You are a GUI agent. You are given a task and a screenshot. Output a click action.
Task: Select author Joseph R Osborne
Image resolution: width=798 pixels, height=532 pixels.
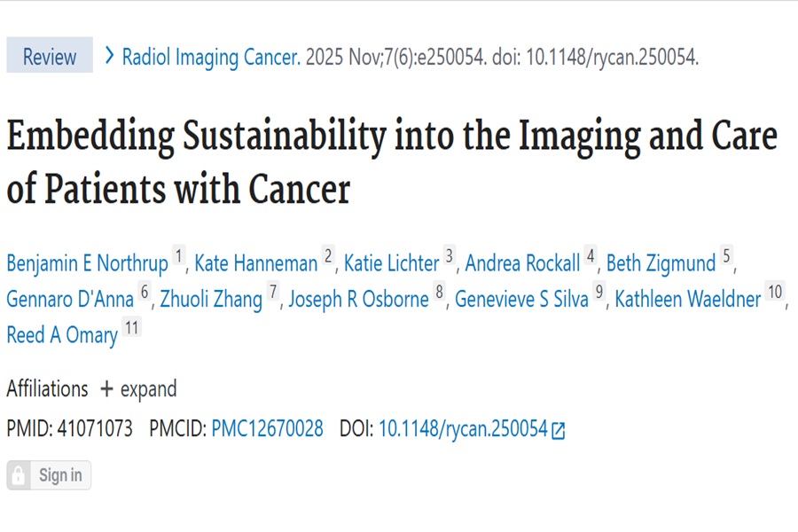pos(359,299)
